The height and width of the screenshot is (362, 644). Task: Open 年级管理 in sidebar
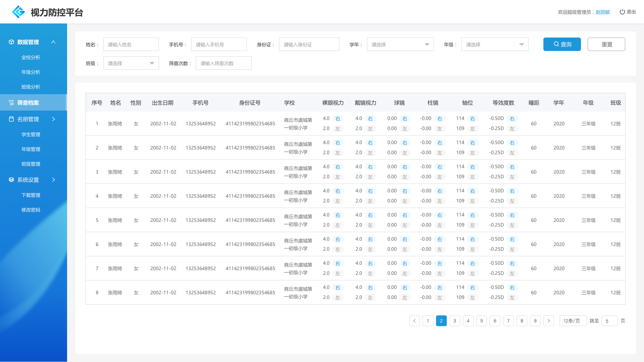point(31,149)
